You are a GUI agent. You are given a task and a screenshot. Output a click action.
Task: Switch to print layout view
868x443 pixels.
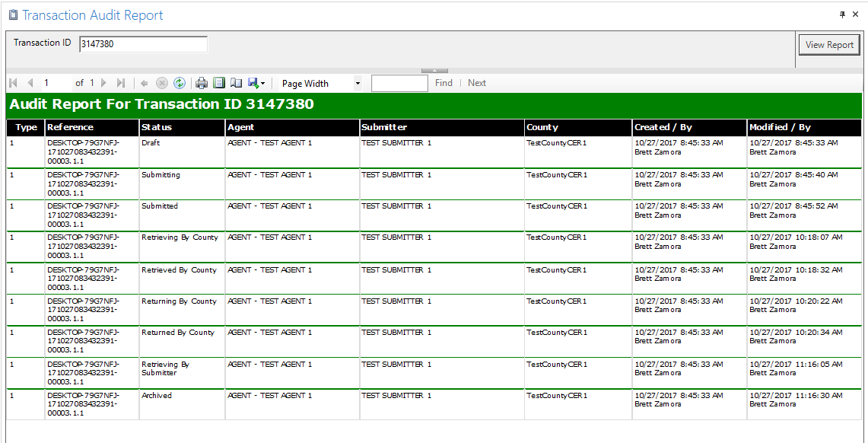[219, 83]
